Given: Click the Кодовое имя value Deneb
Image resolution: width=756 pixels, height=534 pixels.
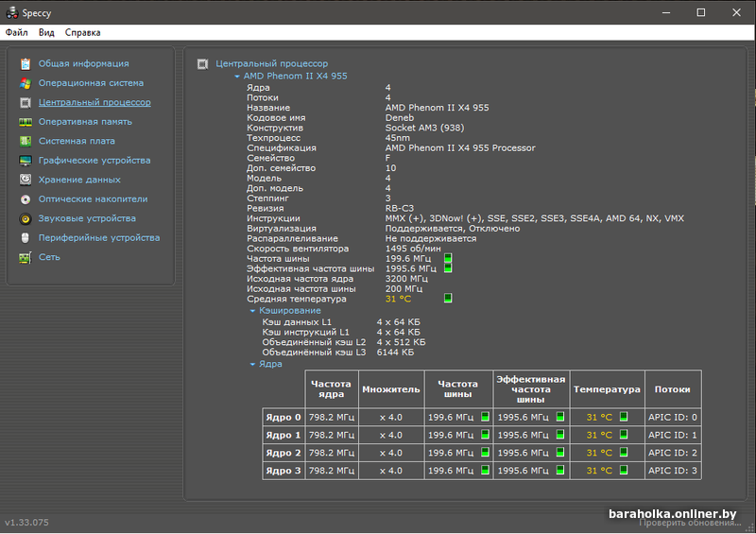Looking at the screenshot, I should coord(400,118).
